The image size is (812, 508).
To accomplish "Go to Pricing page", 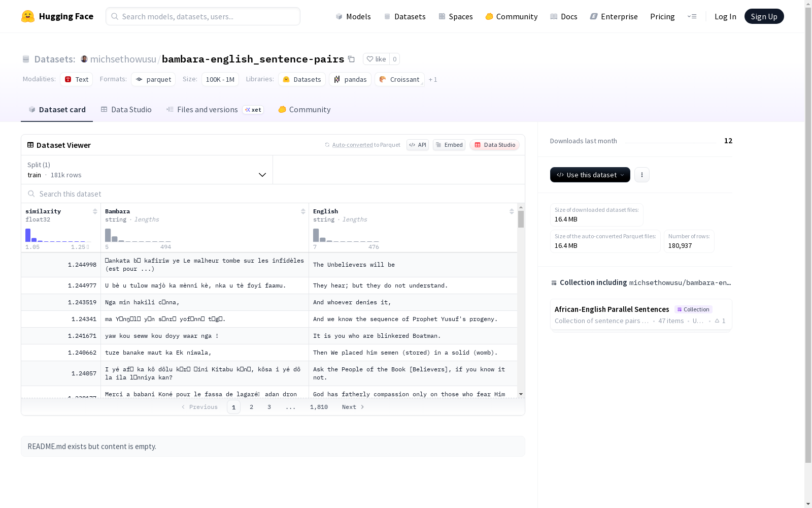I will click(x=662, y=16).
